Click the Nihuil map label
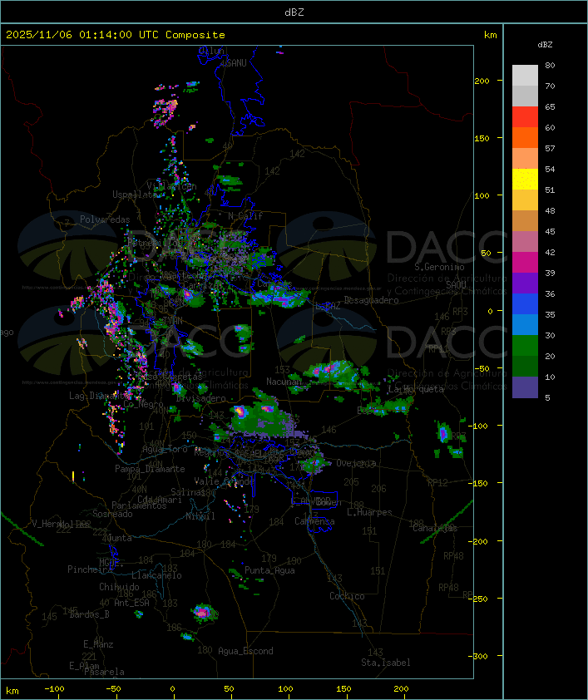Viewport: 588px width, 700px height. 200,516
